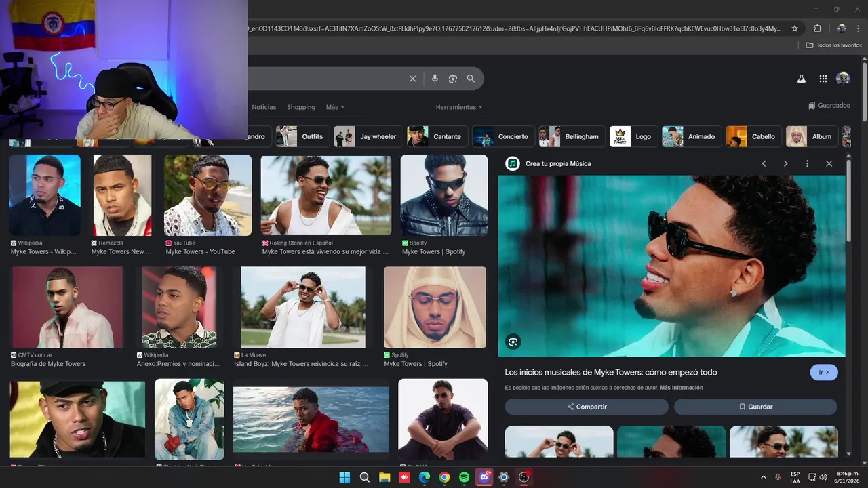Viewport: 868px width, 488px height.
Task: Select the Cabello filter chip
Action: pos(753,136)
